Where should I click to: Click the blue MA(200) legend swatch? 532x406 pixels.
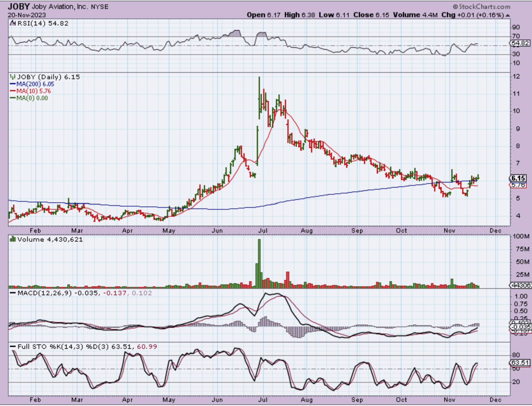(x=13, y=84)
